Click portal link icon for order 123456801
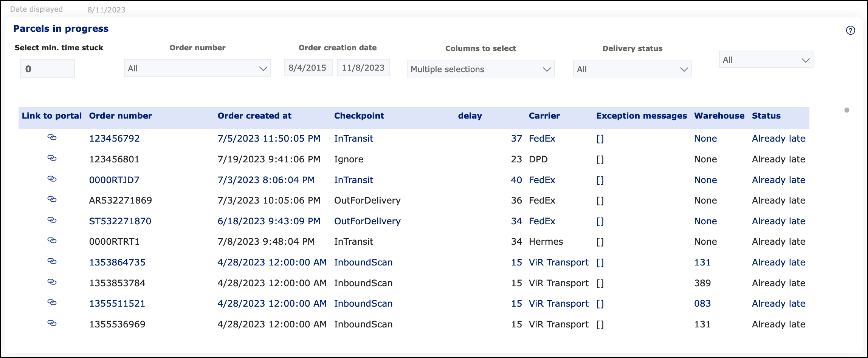Viewport: 868px width, 358px height. point(52,158)
